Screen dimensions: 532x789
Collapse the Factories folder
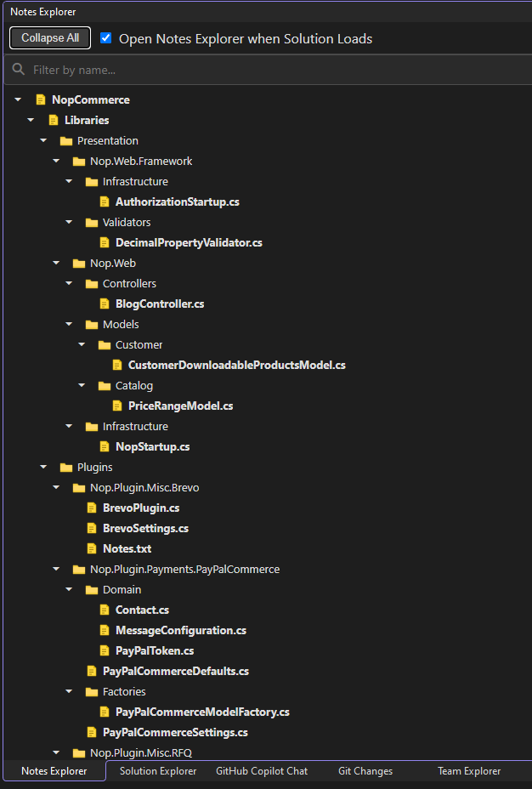pyautogui.click(x=69, y=691)
